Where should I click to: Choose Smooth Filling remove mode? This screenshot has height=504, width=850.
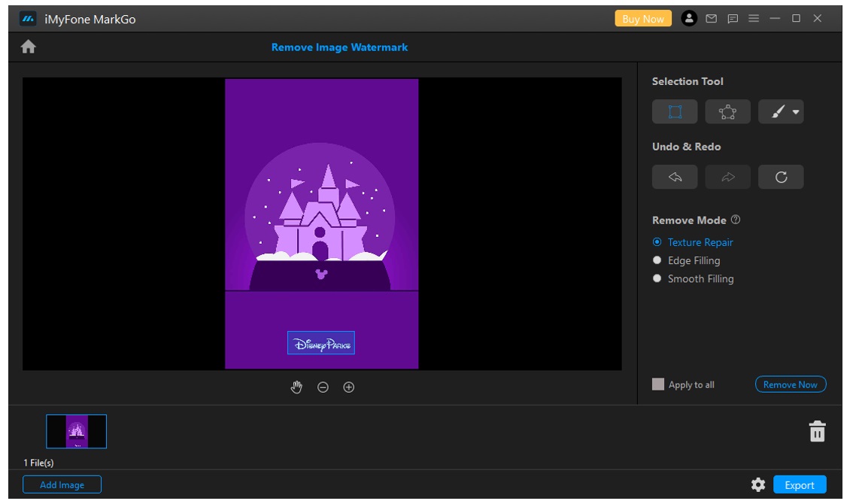click(693, 278)
